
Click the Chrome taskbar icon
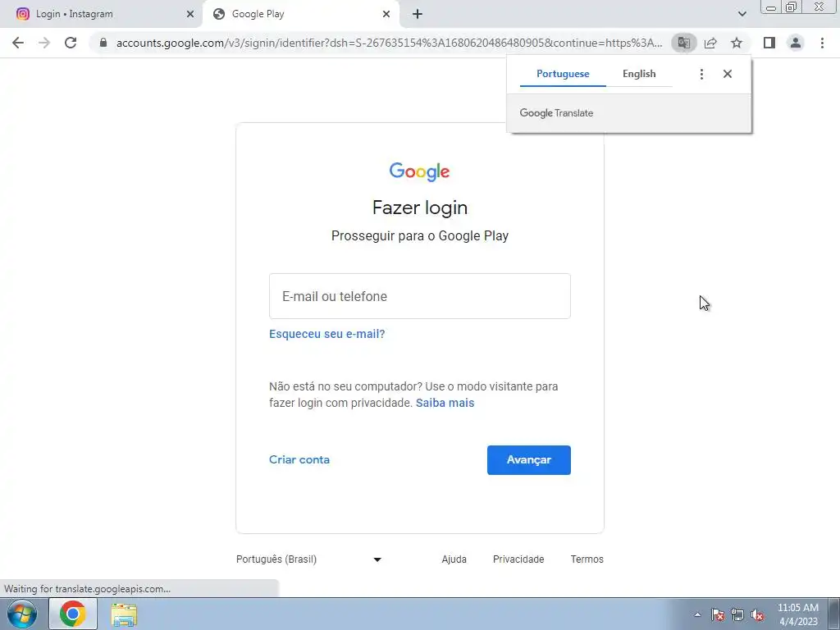point(73,614)
